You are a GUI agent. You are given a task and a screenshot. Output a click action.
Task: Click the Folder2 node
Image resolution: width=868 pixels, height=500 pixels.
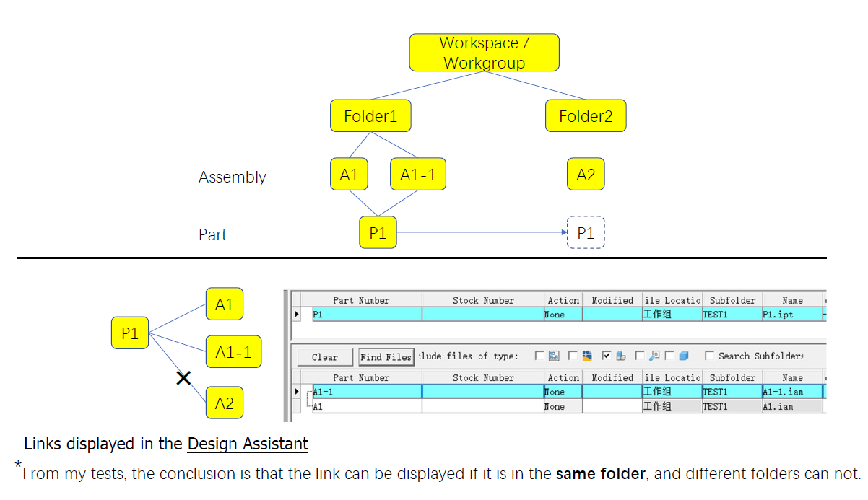pyautogui.click(x=586, y=116)
